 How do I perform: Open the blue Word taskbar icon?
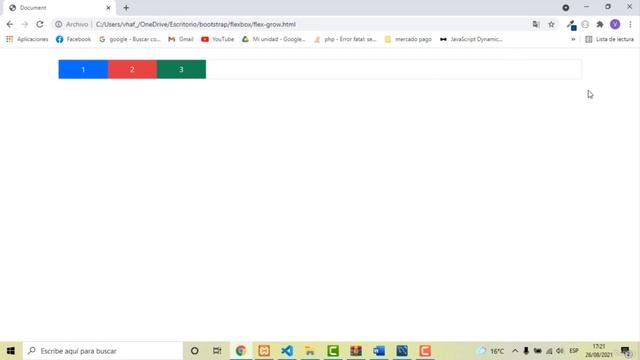pos(379,351)
